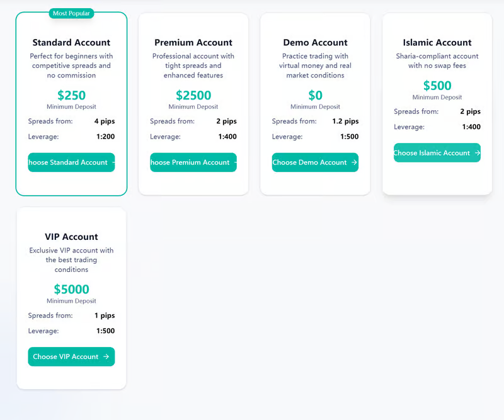Viewport: 504px width, 420px height.
Task: Click the $250 minimum deposit amount
Action: click(71, 95)
